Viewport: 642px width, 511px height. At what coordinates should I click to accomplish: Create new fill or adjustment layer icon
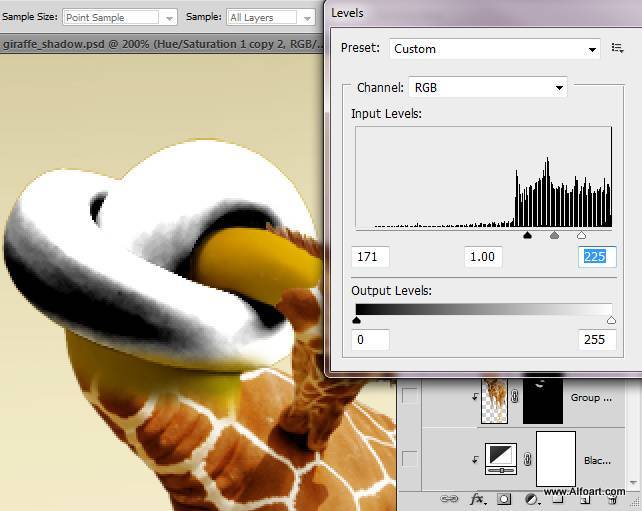tap(532, 497)
